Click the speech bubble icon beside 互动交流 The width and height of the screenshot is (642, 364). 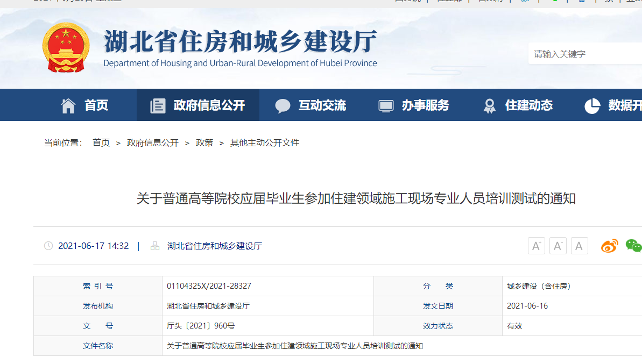[x=283, y=106]
